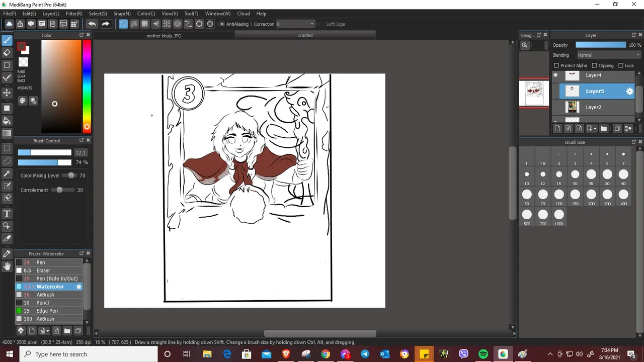644x362 pixels.
Task: Open the color palette icon
Action: 23,101
